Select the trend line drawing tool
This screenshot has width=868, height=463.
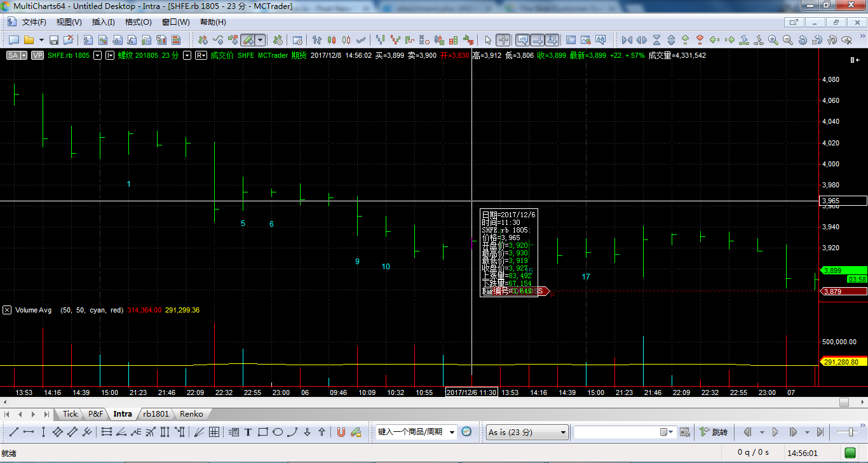tap(13, 433)
